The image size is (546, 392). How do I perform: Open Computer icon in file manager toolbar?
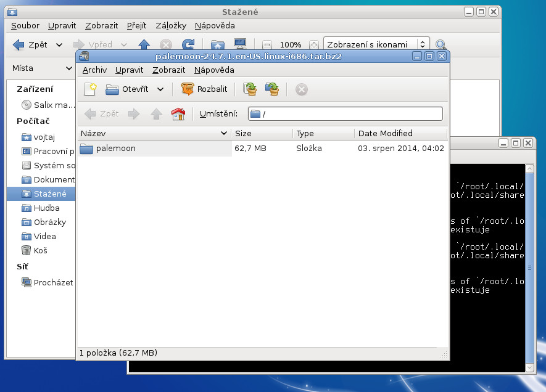pyautogui.click(x=240, y=44)
